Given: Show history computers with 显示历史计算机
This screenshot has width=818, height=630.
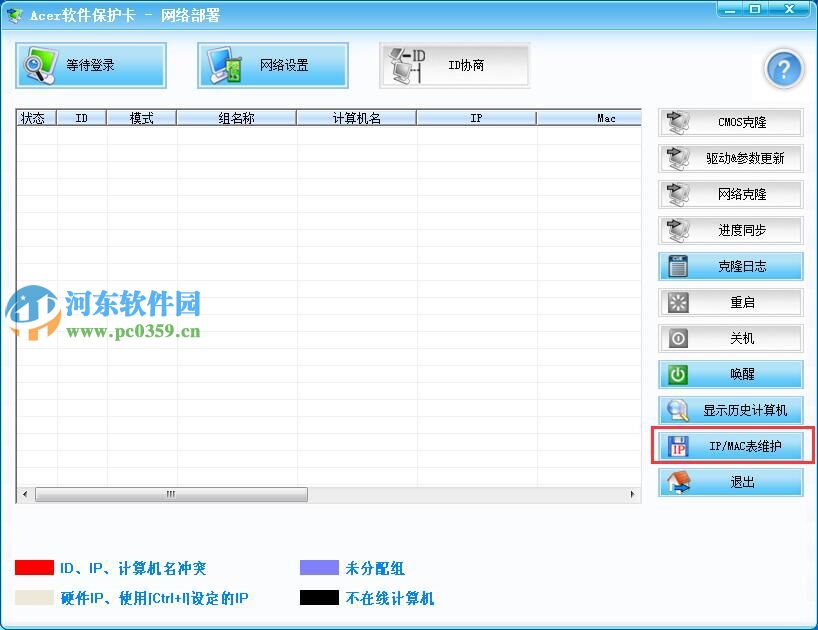Looking at the screenshot, I should pos(731,410).
